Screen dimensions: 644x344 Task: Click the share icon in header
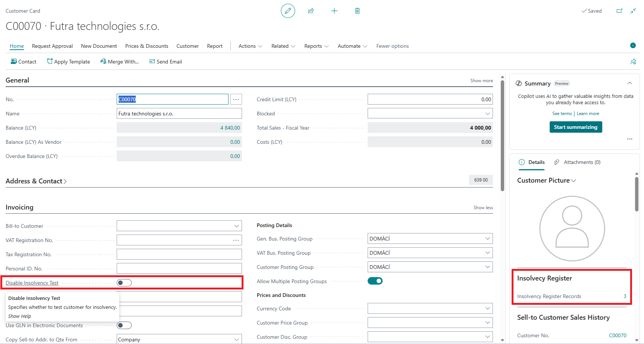(311, 11)
